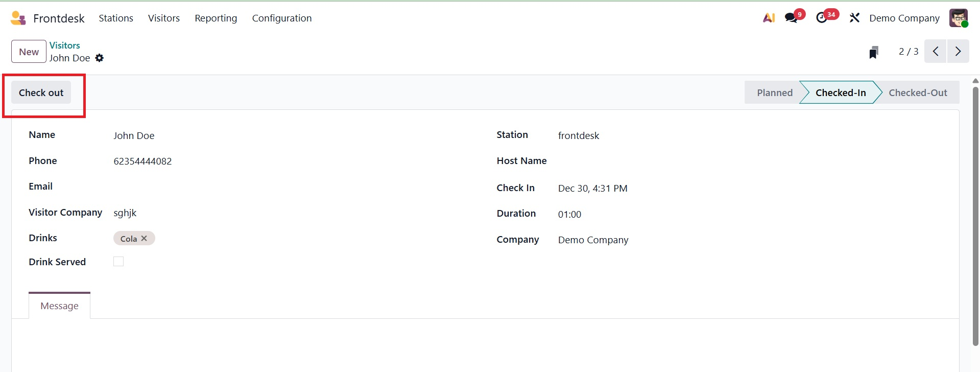
Task: Click the debug tools wrench icon
Action: click(854, 18)
